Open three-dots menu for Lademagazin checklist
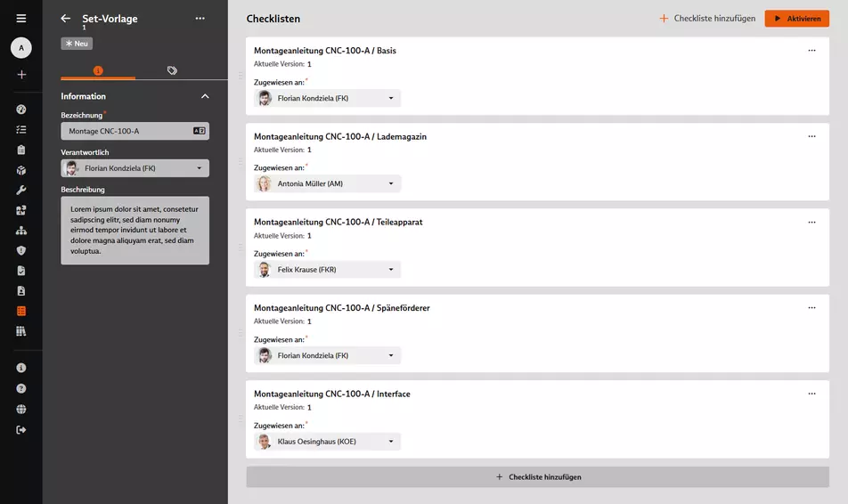This screenshot has width=848, height=504. 811,136
